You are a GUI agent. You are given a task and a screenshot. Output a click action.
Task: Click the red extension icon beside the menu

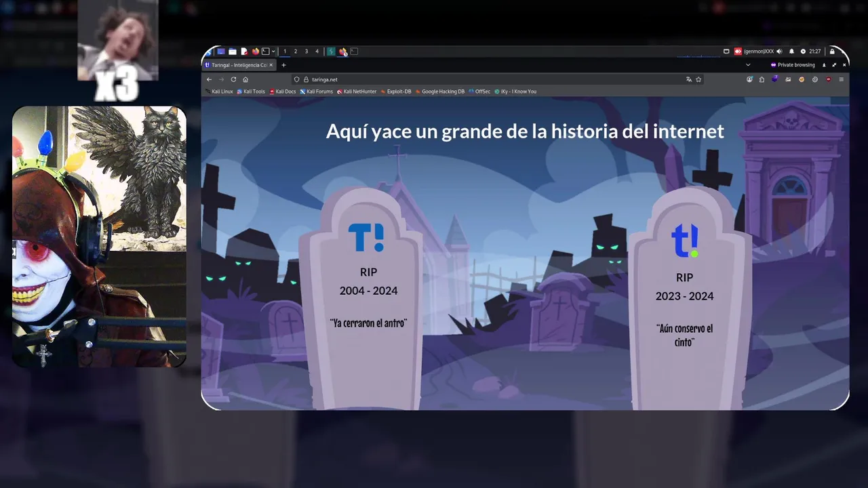pyautogui.click(x=828, y=79)
